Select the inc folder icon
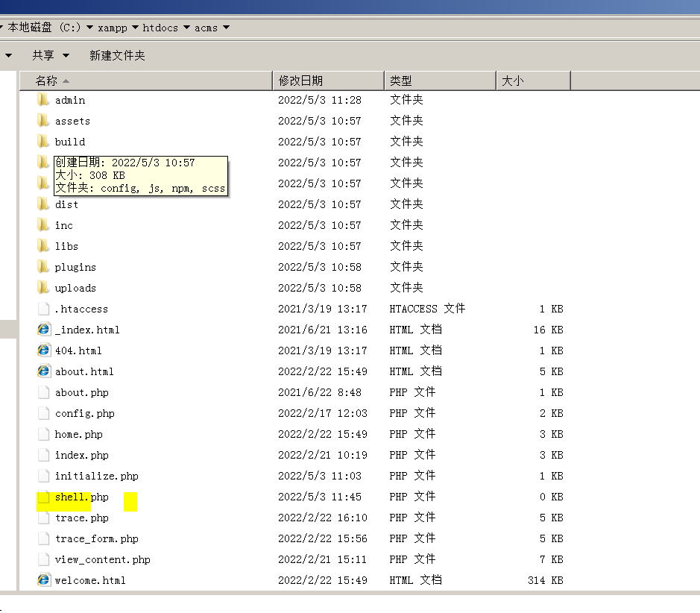Viewport: 700px width, 613px height. coord(43,225)
